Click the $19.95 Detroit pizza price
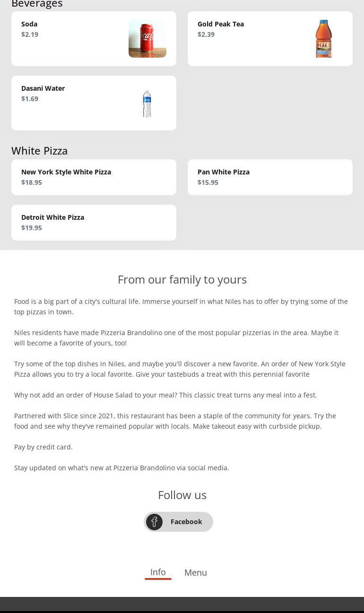 pyautogui.click(x=32, y=228)
